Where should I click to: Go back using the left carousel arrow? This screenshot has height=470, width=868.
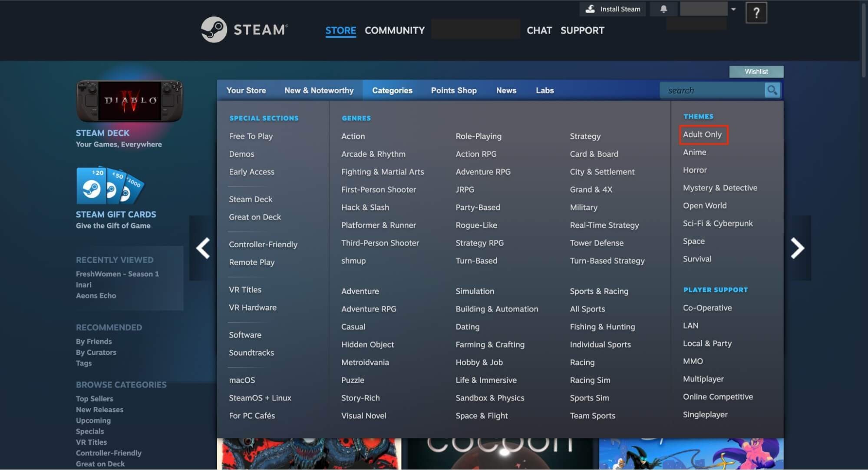[x=202, y=248]
